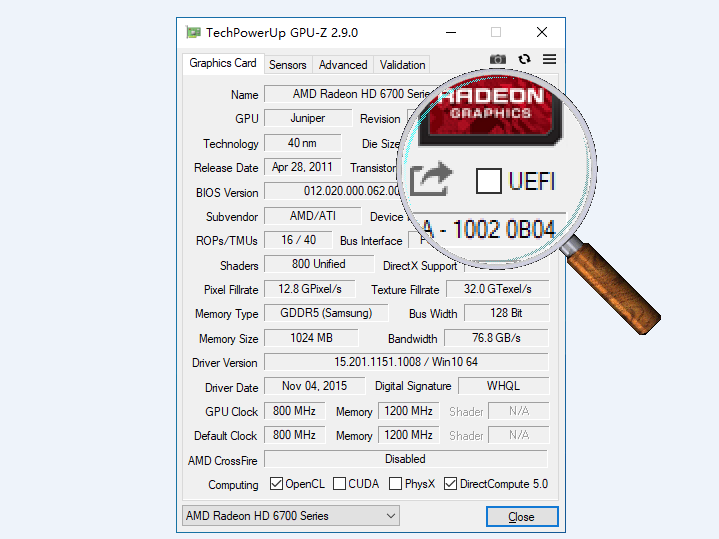Screen dimensions: 719x539
Task: Click the BIOS Version field 012.020.000.062
Action: coord(334,191)
